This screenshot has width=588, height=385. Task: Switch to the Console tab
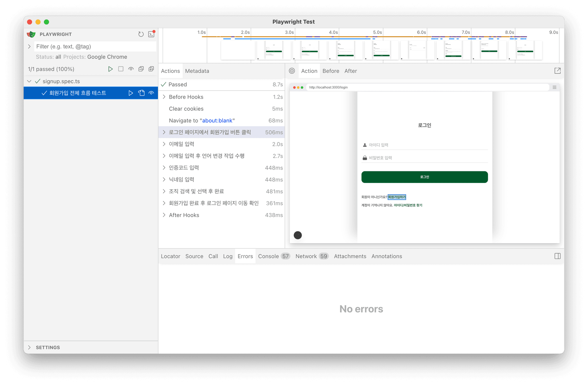point(268,256)
